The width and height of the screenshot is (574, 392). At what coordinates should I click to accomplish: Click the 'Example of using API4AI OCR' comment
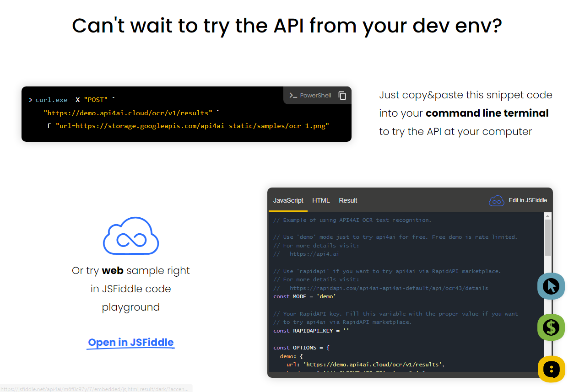pos(352,220)
